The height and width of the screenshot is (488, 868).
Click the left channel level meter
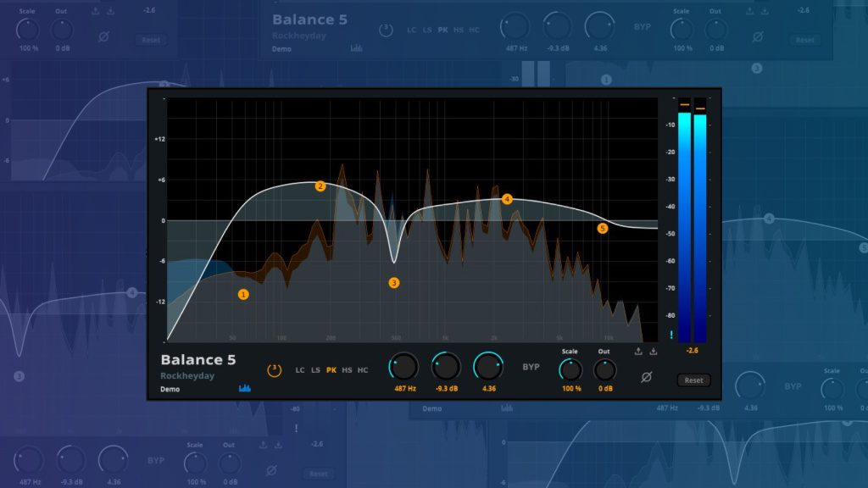[x=684, y=220]
